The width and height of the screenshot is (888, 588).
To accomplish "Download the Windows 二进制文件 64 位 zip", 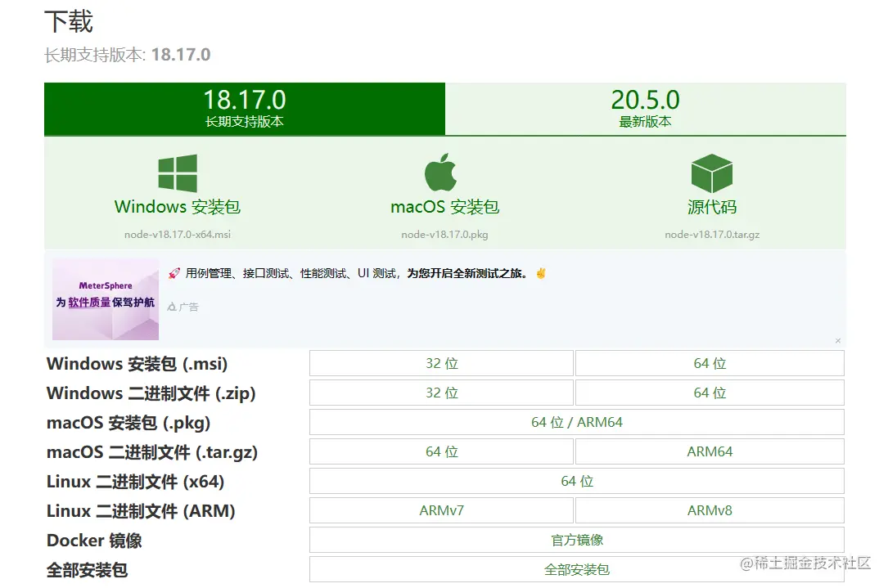I will pos(710,393).
